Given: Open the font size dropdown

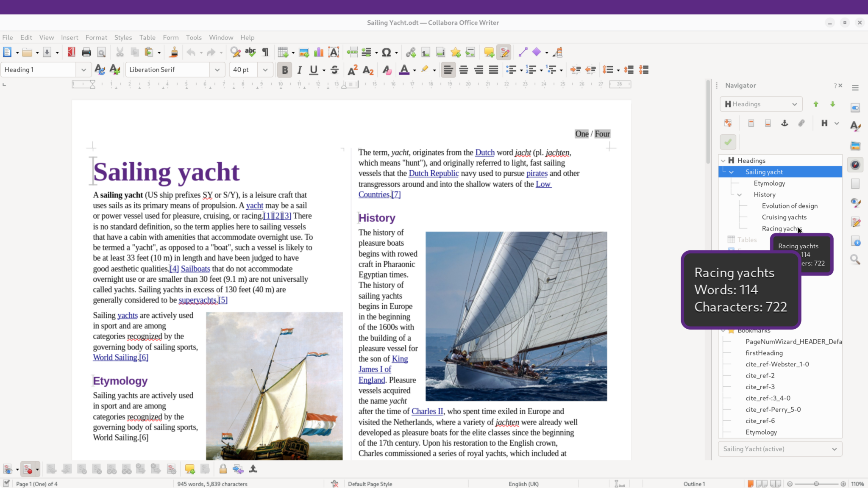Looking at the screenshot, I should pos(265,69).
